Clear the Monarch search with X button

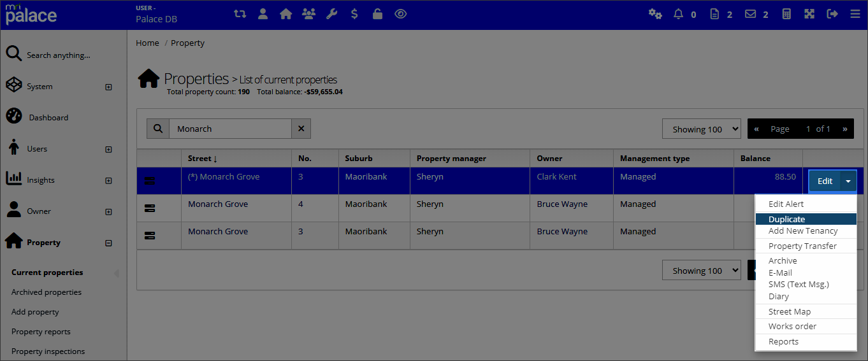tap(301, 129)
